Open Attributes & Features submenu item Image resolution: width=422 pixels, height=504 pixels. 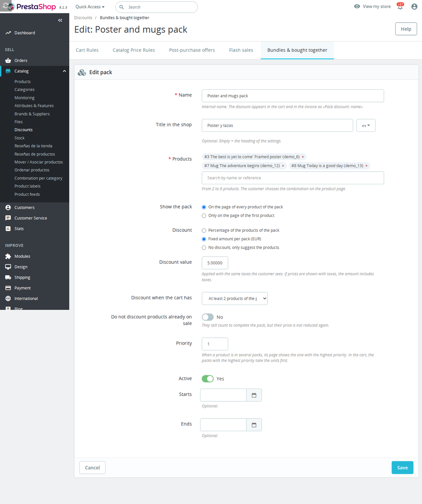pyautogui.click(x=34, y=106)
